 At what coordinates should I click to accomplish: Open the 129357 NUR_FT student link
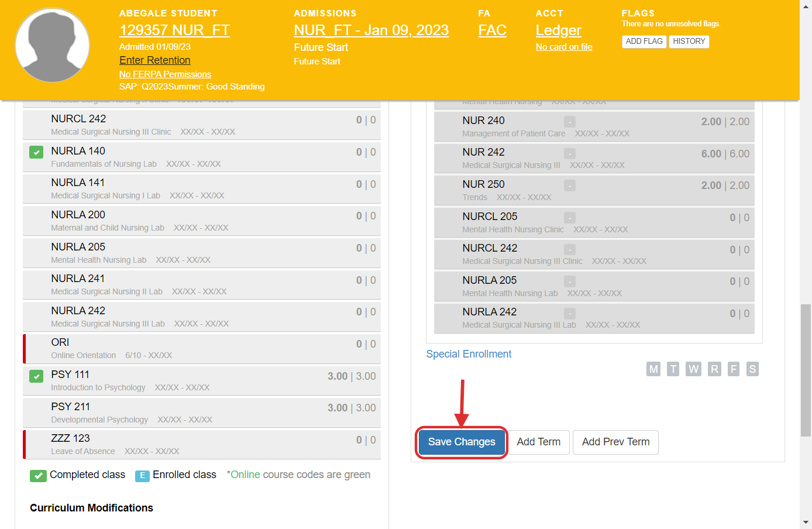coord(174,30)
